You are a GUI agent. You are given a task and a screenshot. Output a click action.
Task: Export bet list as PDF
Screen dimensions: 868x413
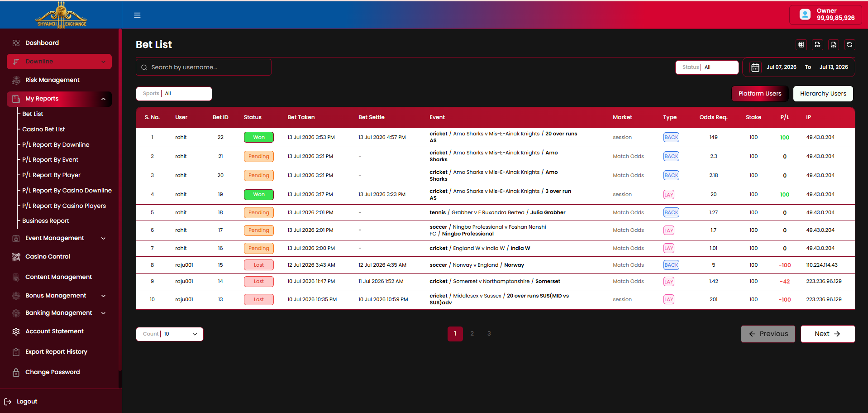[x=817, y=44]
